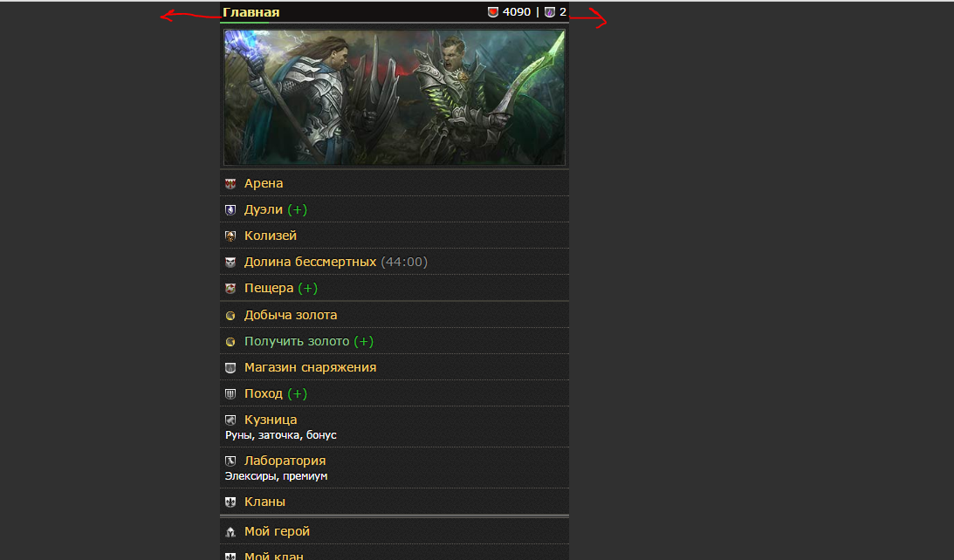Click the Мой герой icon
The width and height of the screenshot is (954, 560).
[230, 532]
